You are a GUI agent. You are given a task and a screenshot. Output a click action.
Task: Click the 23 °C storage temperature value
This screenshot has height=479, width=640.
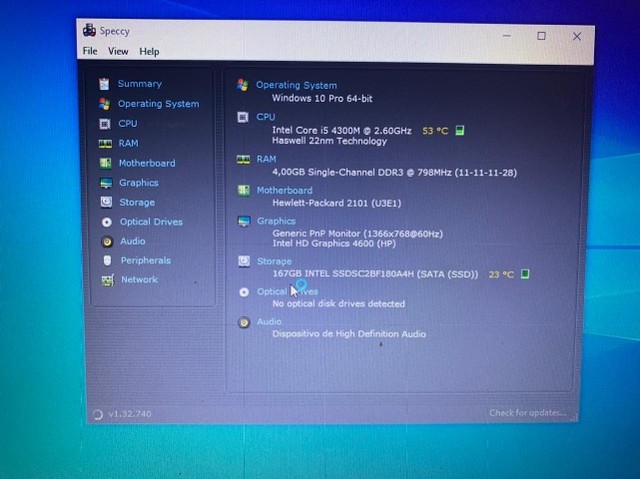click(501, 275)
